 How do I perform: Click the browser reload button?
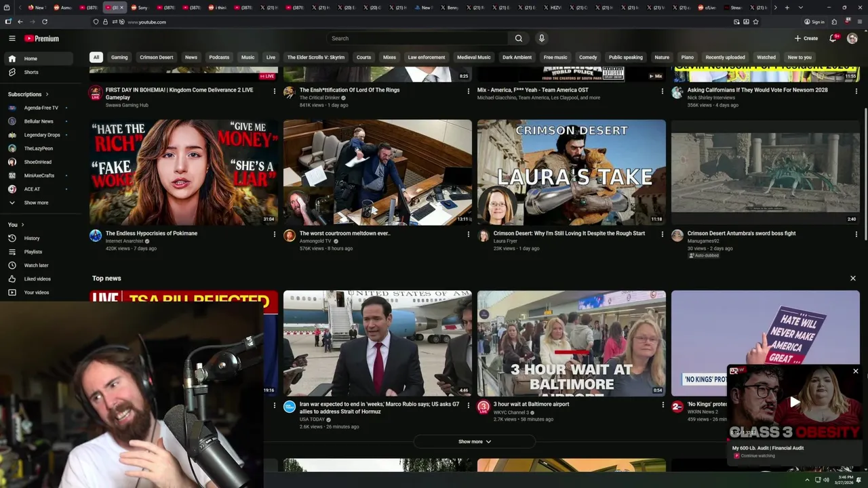(45, 22)
